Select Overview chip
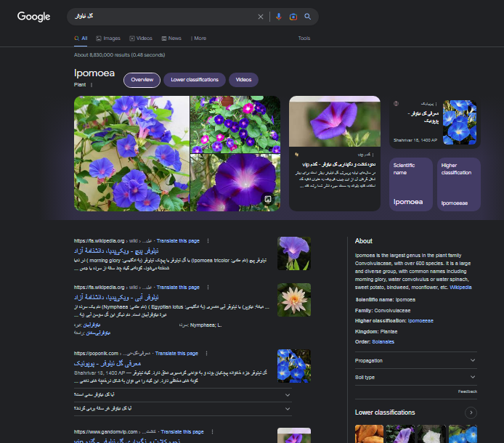This screenshot has width=504, height=443. coord(142,80)
